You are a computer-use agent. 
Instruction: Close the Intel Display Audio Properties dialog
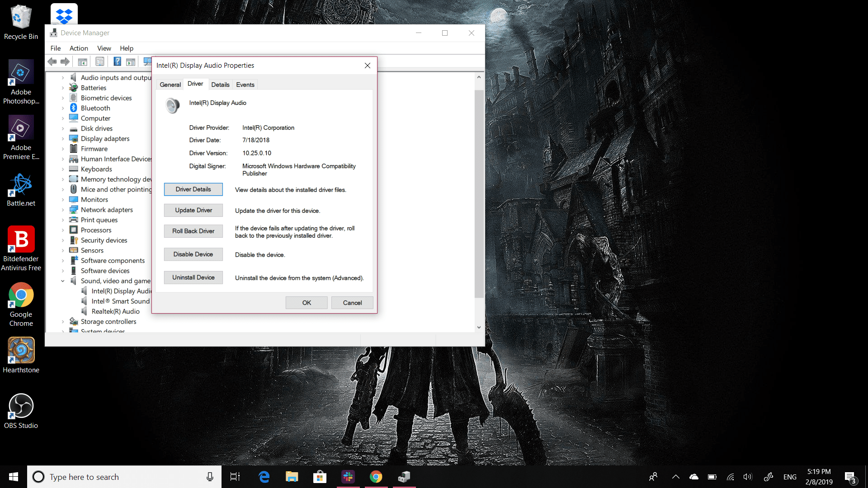click(x=368, y=66)
